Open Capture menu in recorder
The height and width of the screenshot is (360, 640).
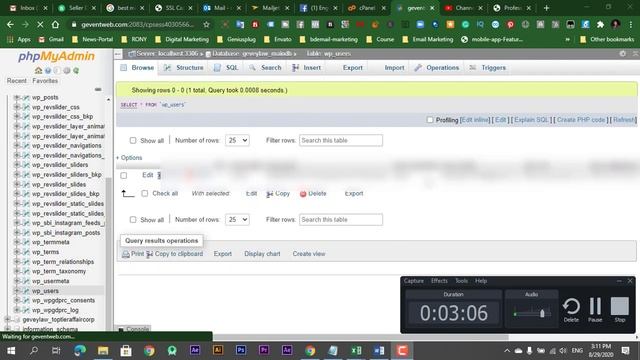[413, 281]
